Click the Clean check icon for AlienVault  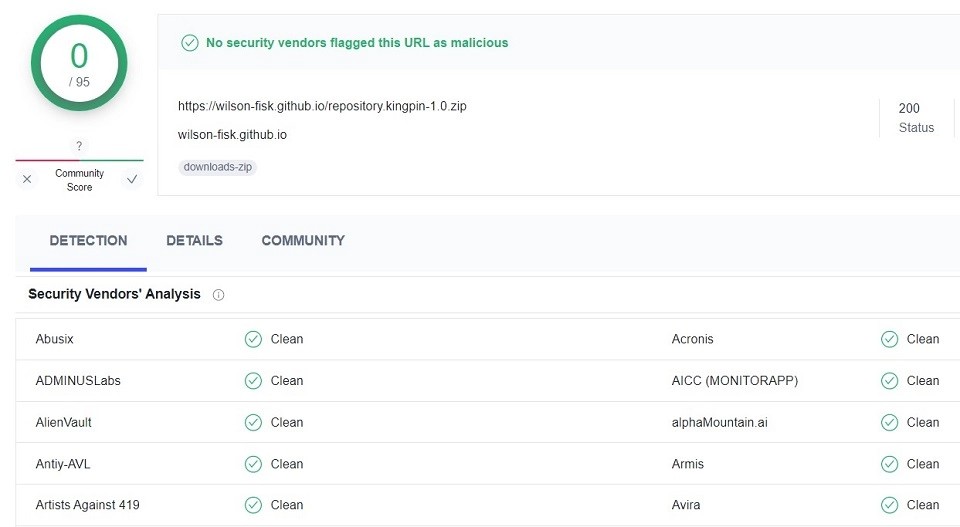point(253,422)
